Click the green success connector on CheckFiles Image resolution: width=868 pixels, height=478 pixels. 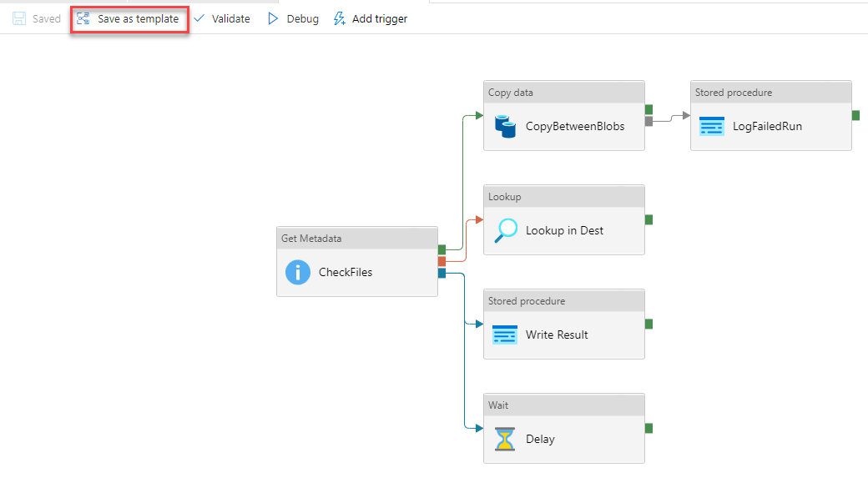(442, 249)
